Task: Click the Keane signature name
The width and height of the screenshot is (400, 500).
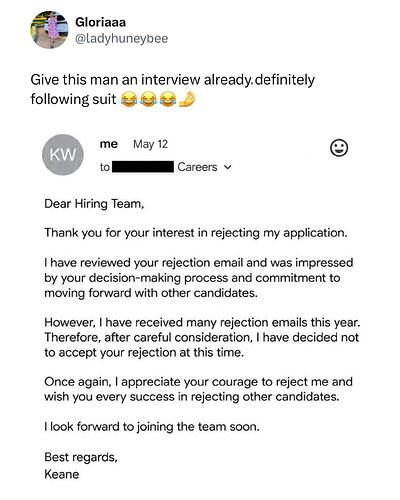Action: coord(62,474)
